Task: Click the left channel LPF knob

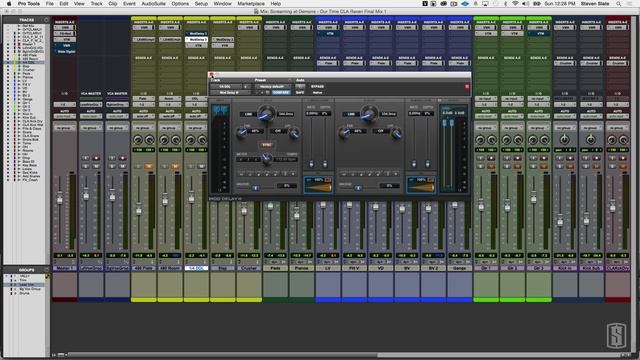Action: (293, 132)
